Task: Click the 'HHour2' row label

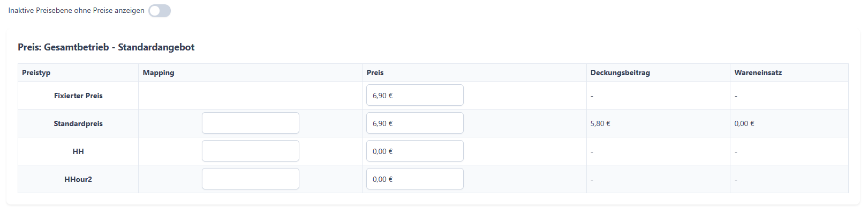Action: 78,179
